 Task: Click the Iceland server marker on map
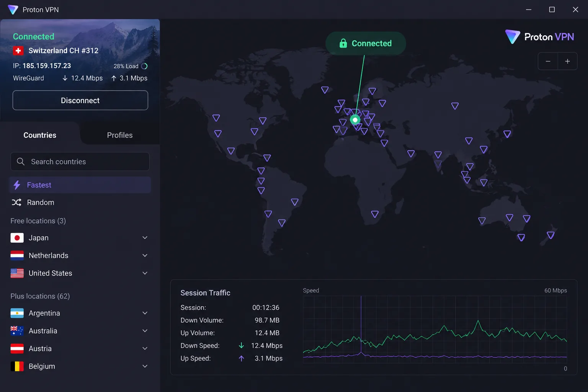pos(325,90)
